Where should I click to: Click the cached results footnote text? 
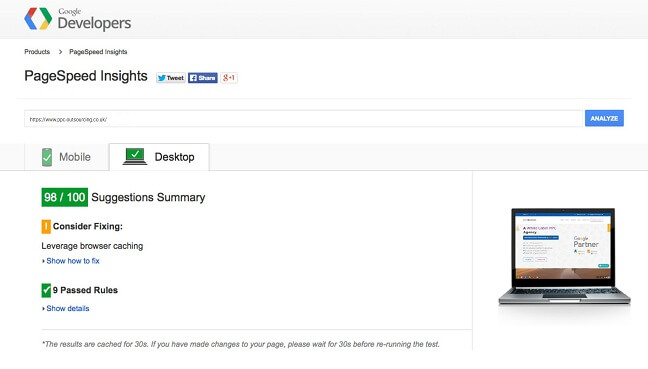pyautogui.click(x=241, y=344)
